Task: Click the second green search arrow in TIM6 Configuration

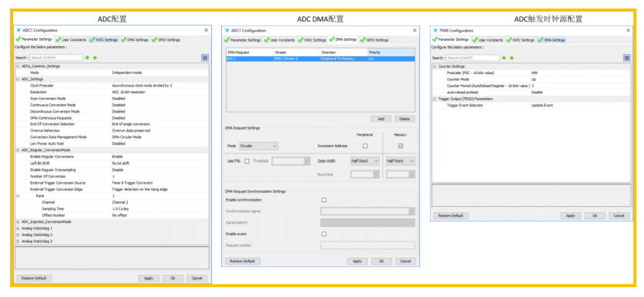Action: [x=512, y=58]
